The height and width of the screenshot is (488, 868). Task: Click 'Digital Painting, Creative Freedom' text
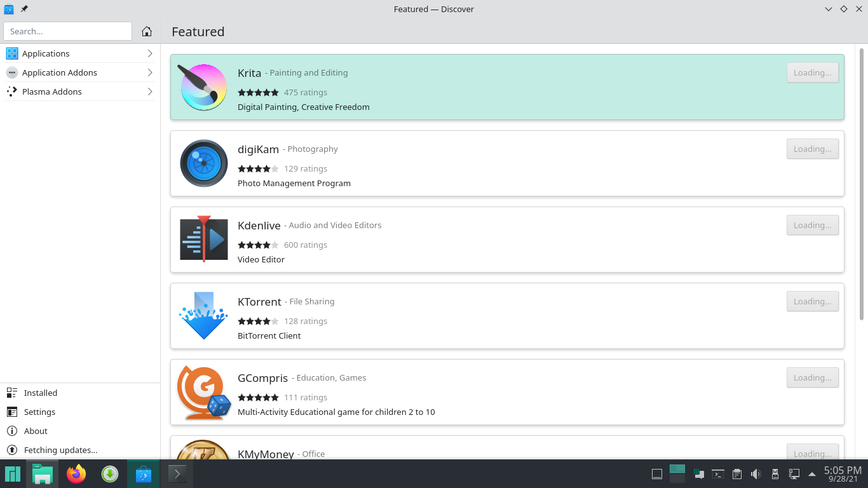click(x=304, y=107)
